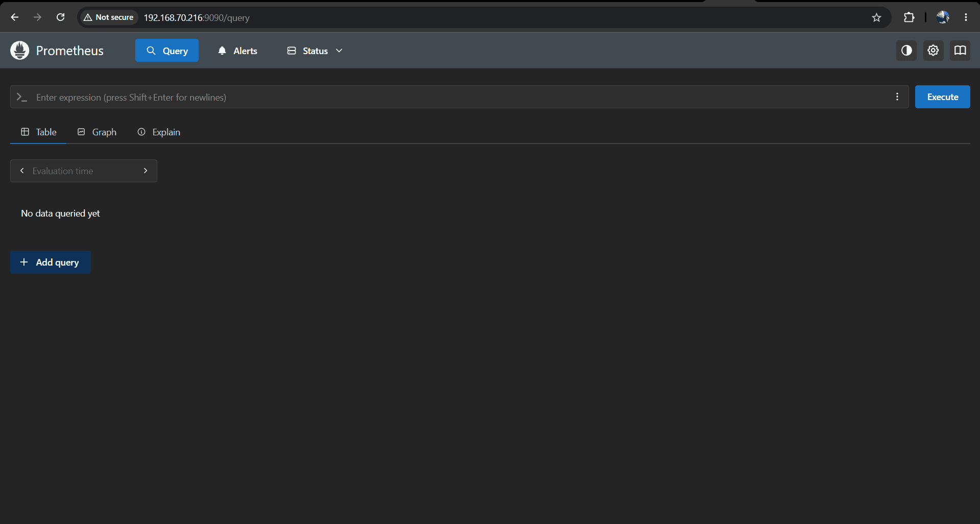980x524 pixels.
Task: Switch to the Table tab
Action: 38,132
